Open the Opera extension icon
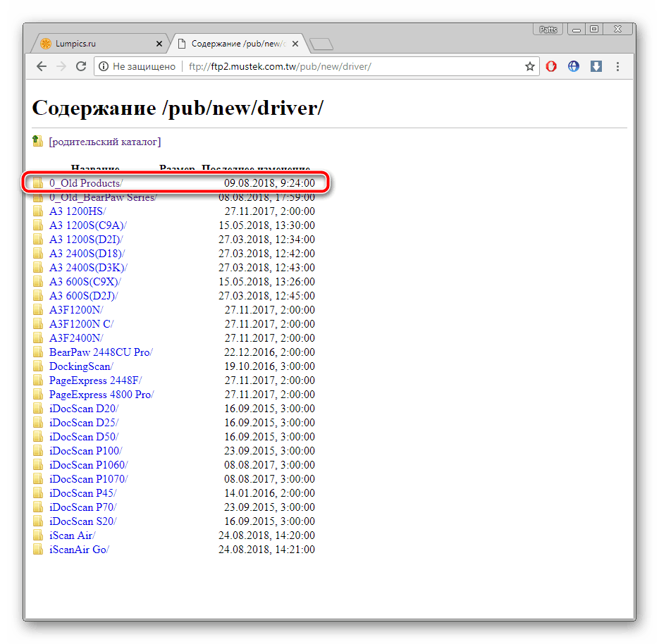The width and height of the screenshot is (659, 644). (x=552, y=66)
